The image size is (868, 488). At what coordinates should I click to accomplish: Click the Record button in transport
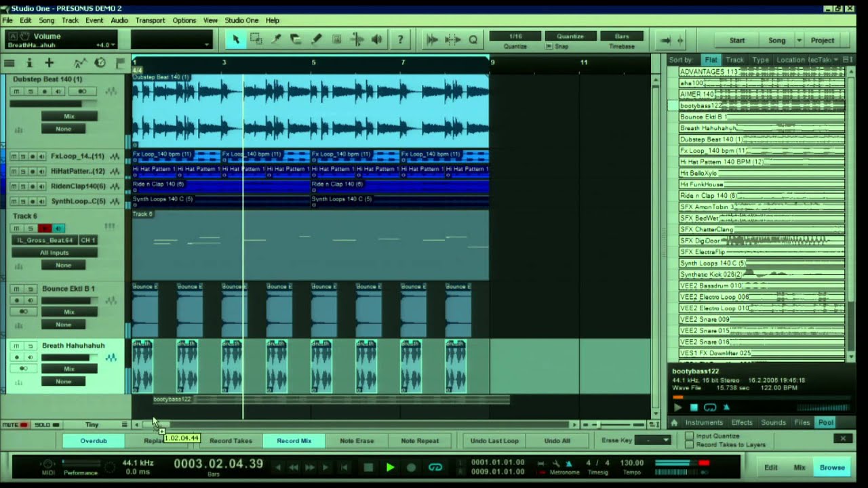coord(411,467)
